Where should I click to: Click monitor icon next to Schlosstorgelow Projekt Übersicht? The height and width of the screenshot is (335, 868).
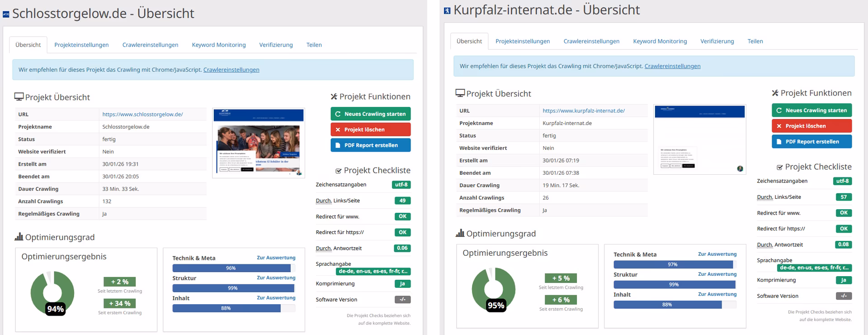[x=19, y=97]
